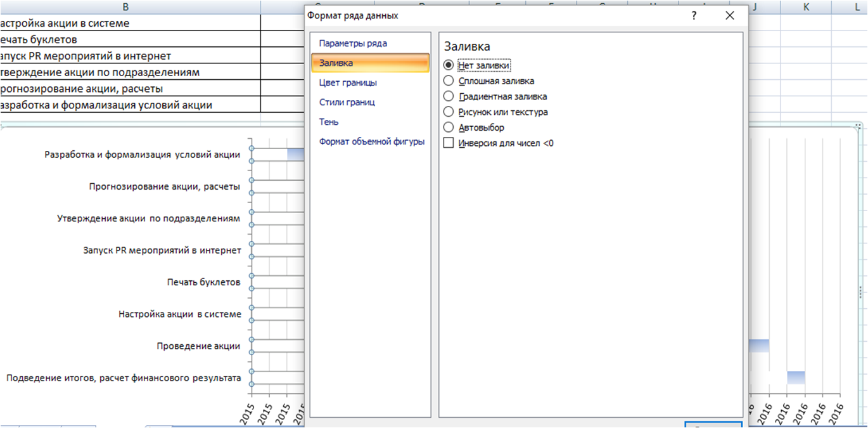This screenshot has width=868, height=428.
Task: Pick the Рисунок или текстура option
Action: point(449,112)
